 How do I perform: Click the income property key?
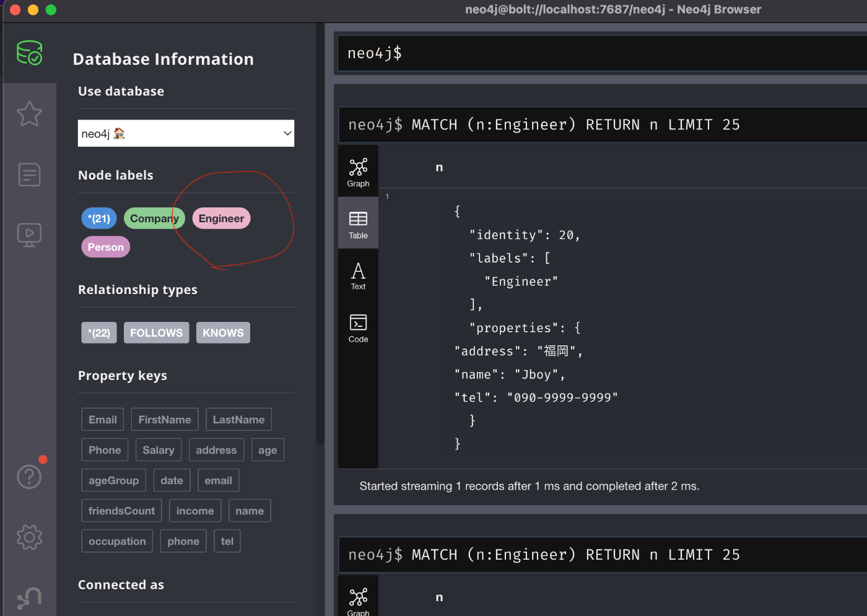point(195,510)
